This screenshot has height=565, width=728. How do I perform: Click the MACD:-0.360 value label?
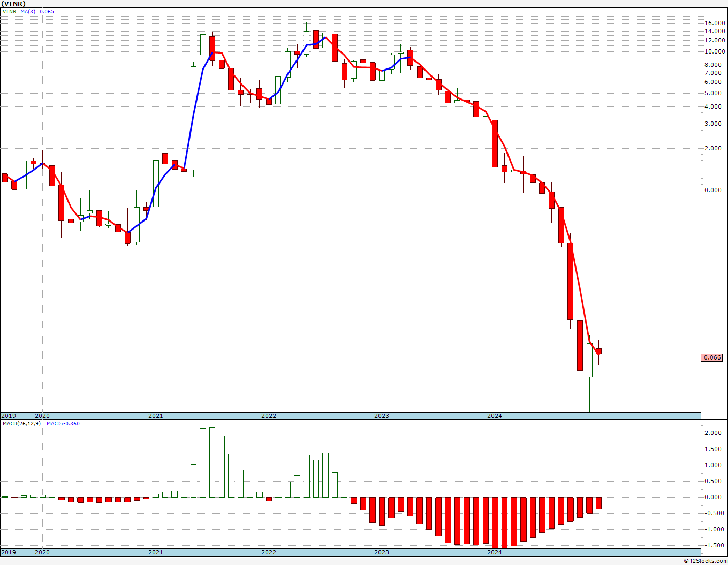pyautogui.click(x=63, y=423)
